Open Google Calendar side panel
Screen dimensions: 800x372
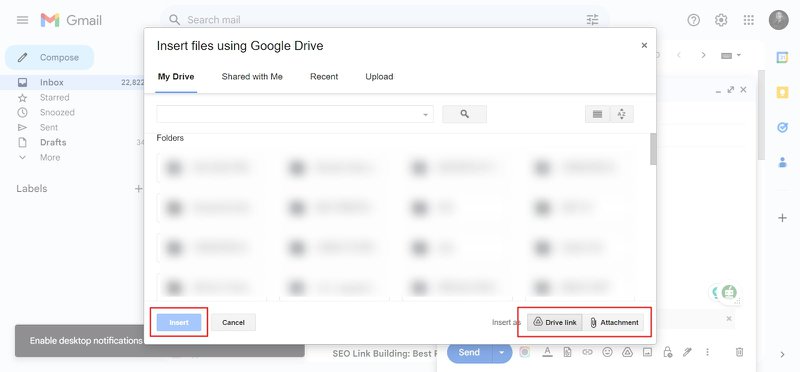pos(782,57)
